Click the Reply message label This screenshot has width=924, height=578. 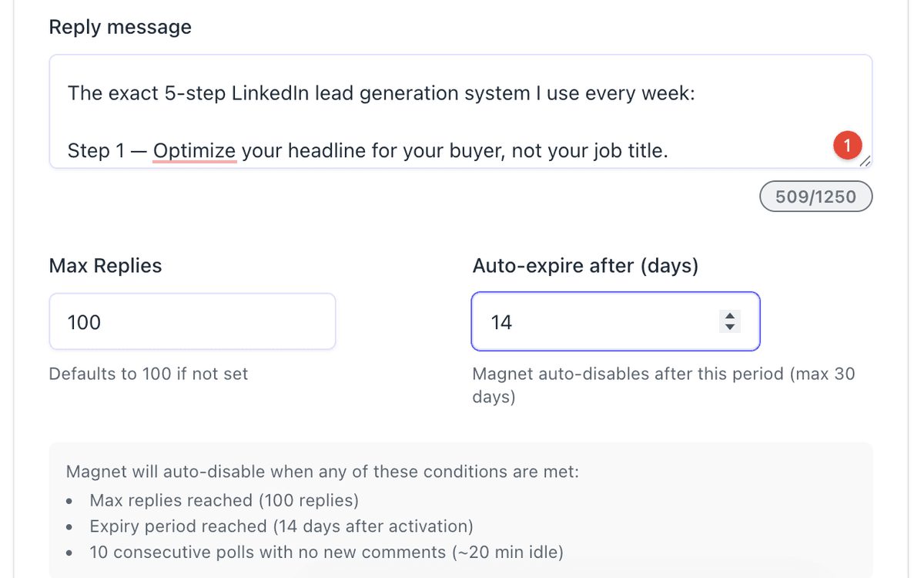[x=120, y=27]
